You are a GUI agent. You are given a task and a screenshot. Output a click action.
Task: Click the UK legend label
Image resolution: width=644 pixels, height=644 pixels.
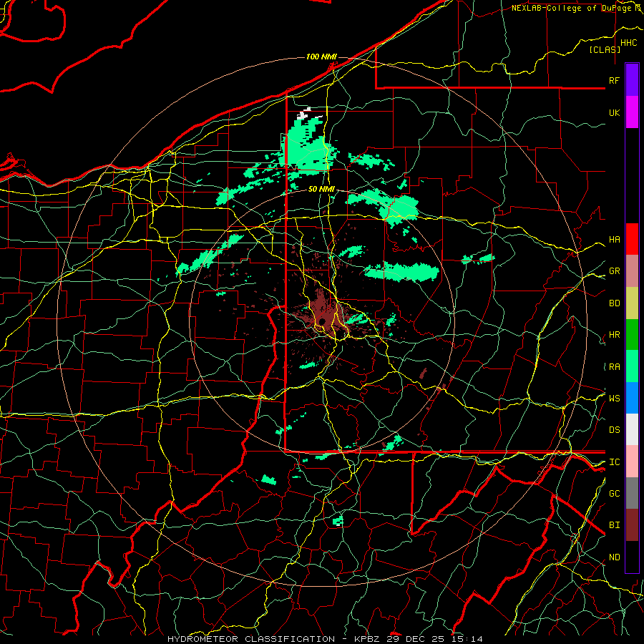614,112
